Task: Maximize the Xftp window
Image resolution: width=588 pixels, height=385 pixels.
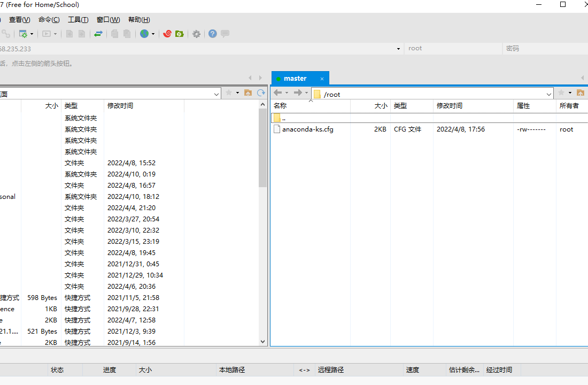Action: (563, 4)
